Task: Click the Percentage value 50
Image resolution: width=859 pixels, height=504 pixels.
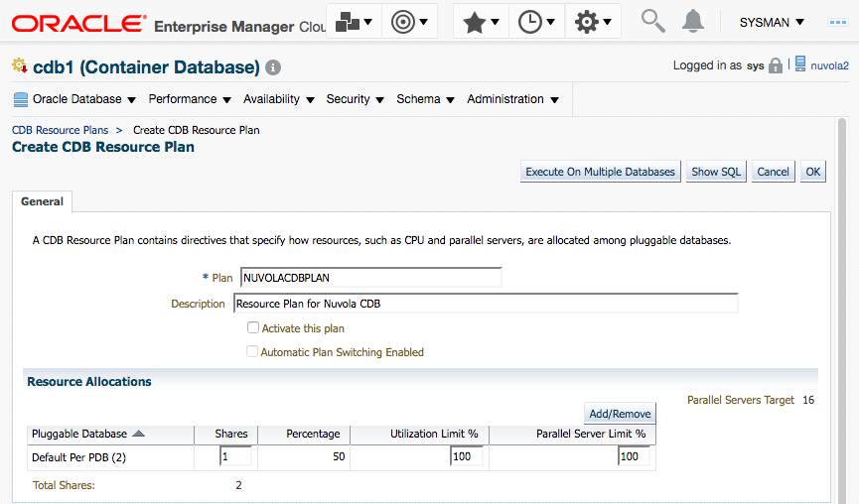Action: click(x=339, y=456)
